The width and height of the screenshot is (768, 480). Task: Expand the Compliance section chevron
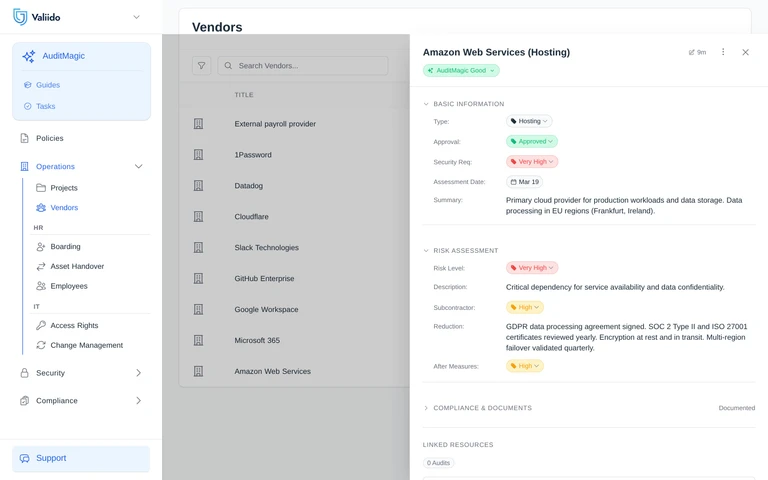point(139,401)
